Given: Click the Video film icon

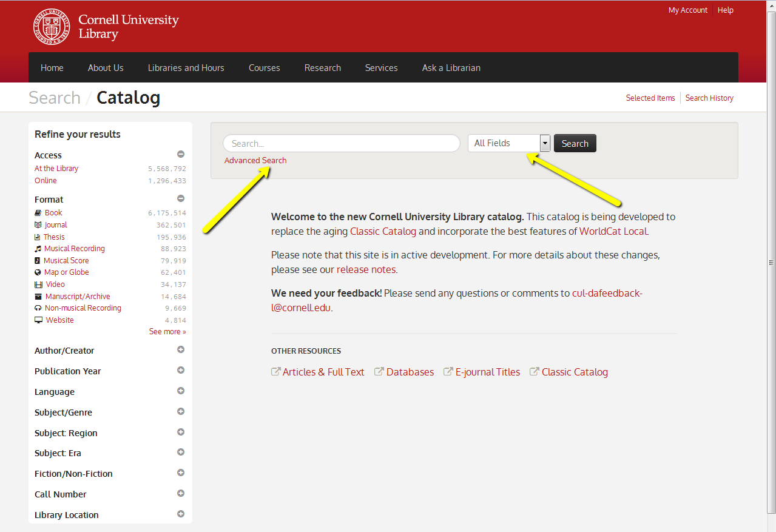Looking at the screenshot, I should (x=39, y=285).
